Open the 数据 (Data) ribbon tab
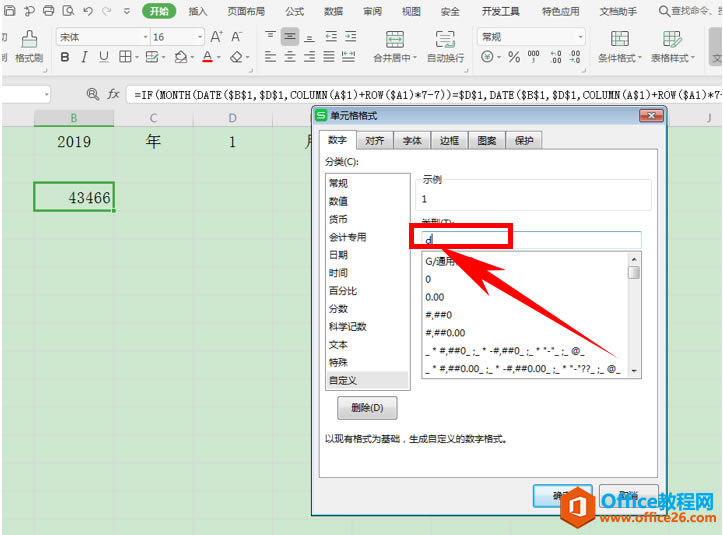Viewport: 723px width, 535px height. pyautogui.click(x=333, y=11)
